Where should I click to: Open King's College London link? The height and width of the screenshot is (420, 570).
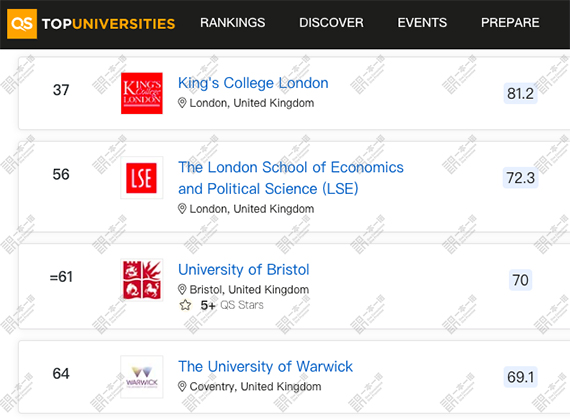point(253,83)
